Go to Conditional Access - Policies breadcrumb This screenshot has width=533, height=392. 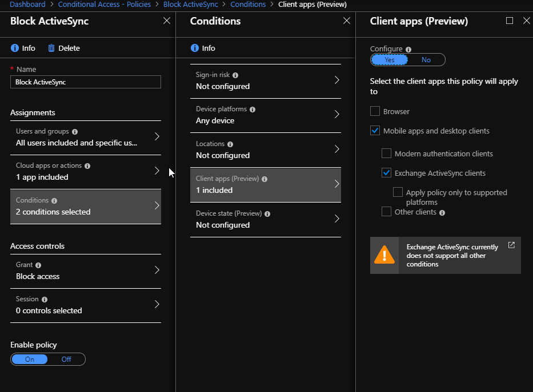[105, 5]
